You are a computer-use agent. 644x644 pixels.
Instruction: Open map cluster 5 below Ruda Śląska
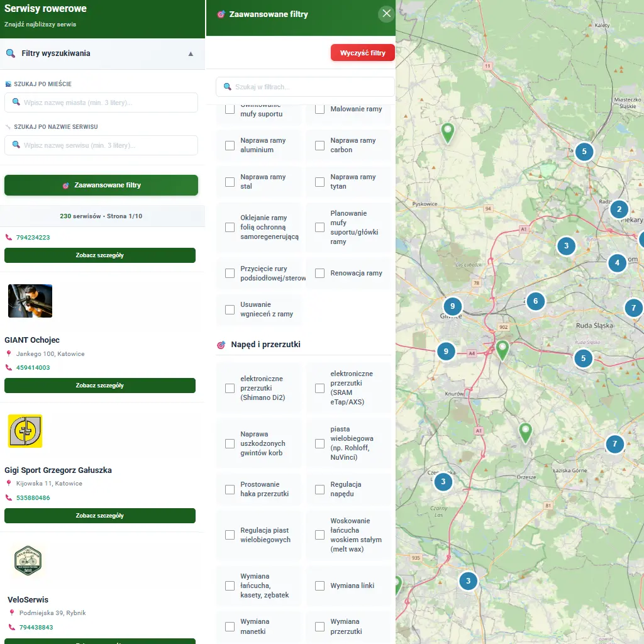pyautogui.click(x=583, y=358)
